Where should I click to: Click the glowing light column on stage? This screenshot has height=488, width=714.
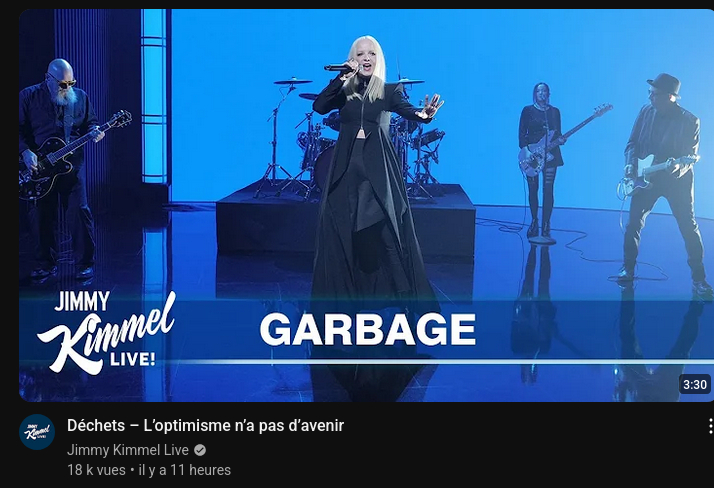click(155, 96)
